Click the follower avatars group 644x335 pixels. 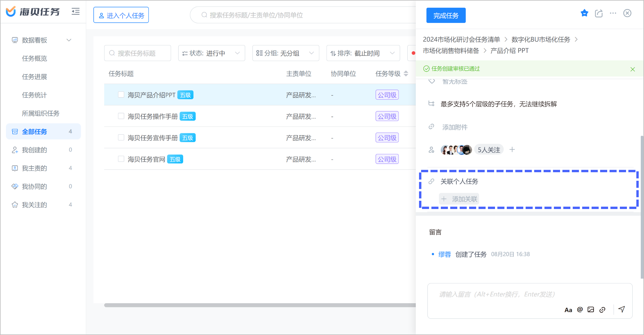tap(456, 150)
